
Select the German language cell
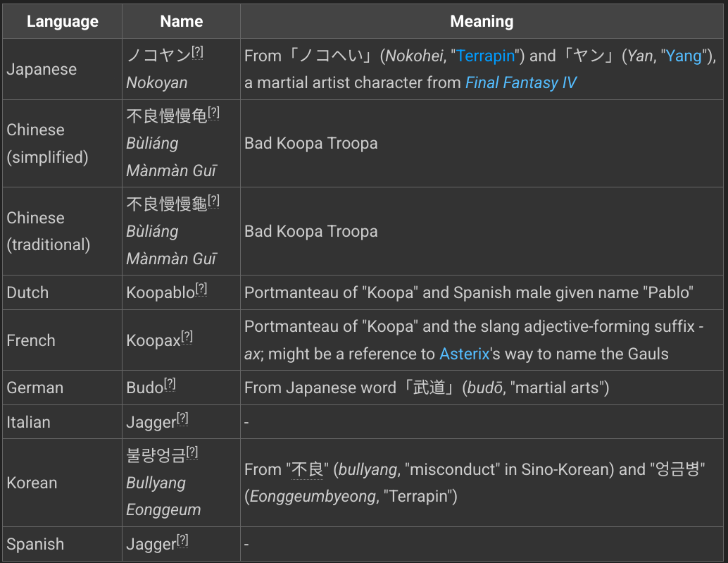(62, 388)
